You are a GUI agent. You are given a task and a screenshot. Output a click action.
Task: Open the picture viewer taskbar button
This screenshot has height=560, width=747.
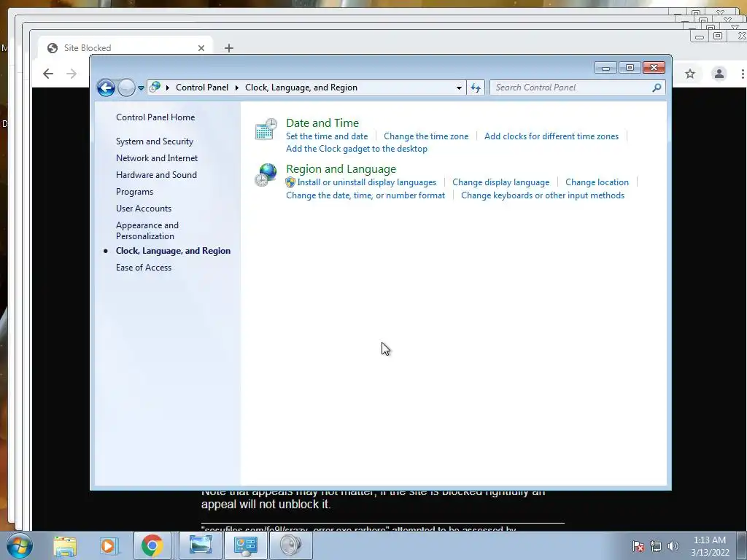click(201, 545)
